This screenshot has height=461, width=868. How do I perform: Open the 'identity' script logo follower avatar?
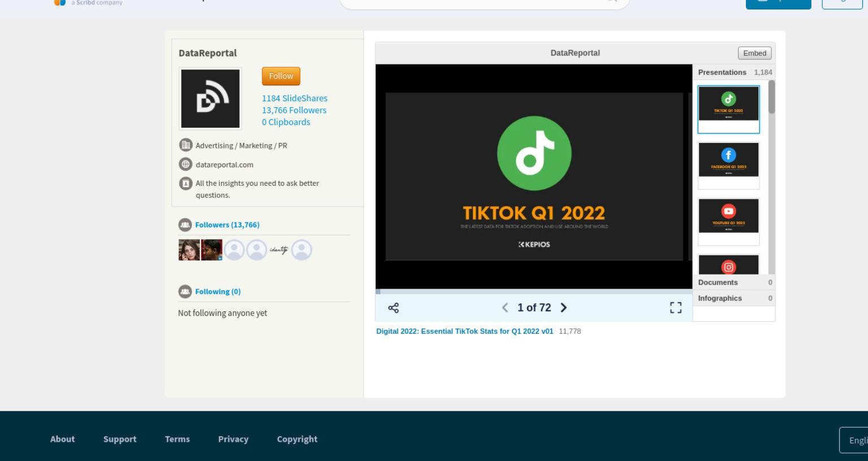pos(279,250)
